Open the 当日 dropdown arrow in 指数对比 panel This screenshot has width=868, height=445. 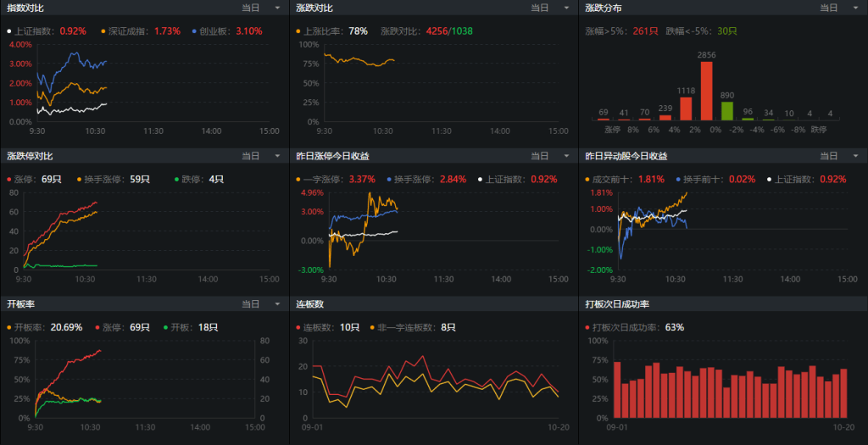click(276, 8)
